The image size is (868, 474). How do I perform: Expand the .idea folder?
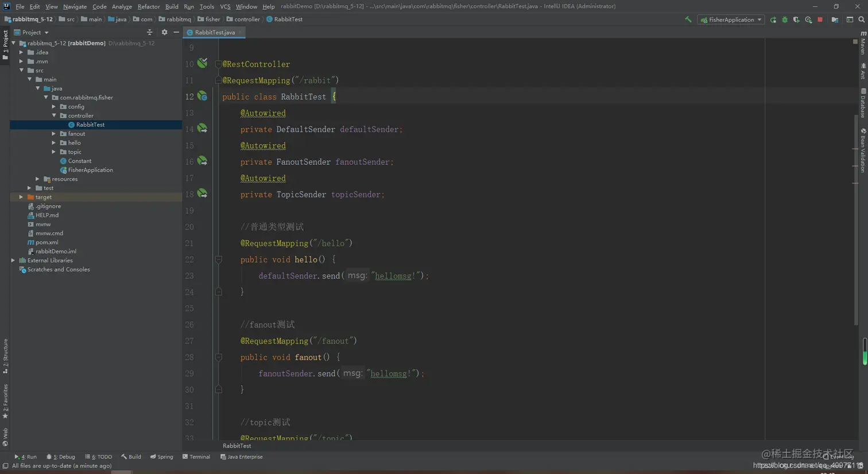coord(22,52)
